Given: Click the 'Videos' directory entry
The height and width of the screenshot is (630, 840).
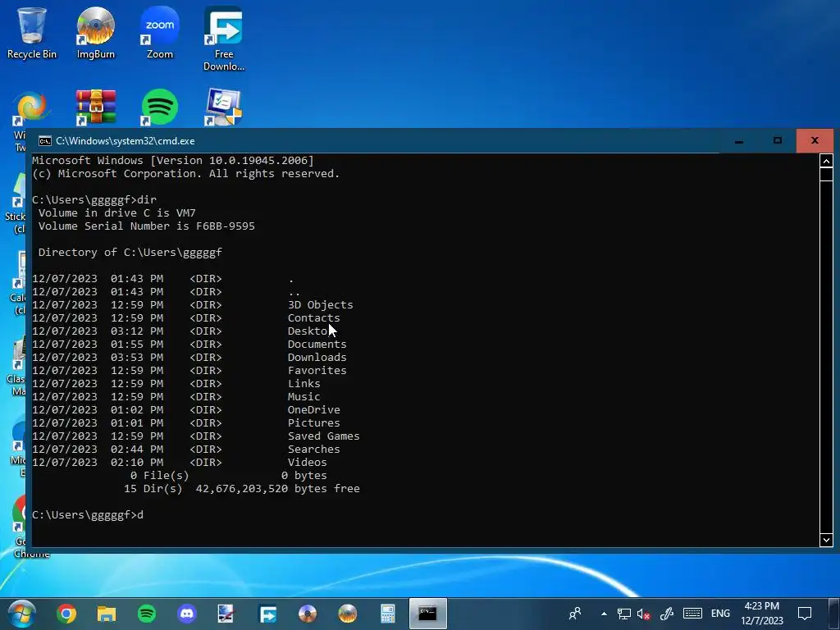Looking at the screenshot, I should click(x=307, y=463).
